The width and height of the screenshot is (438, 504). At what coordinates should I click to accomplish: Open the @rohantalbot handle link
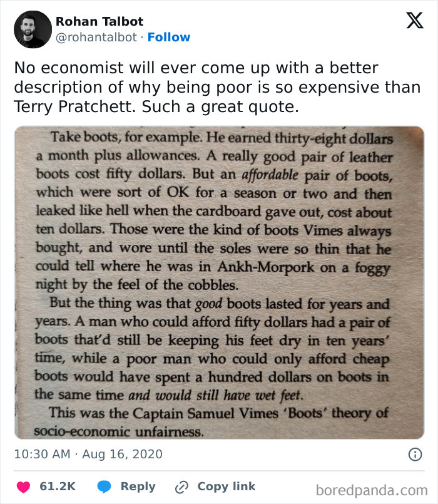(x=96, y=37)
